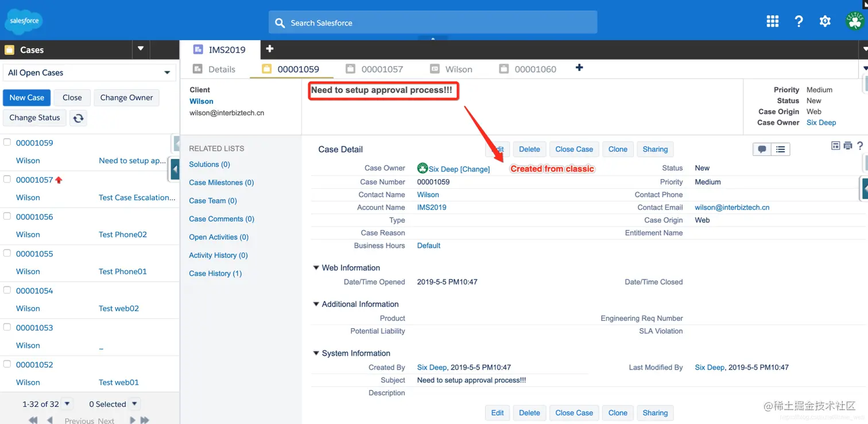Open the Default business hours link

pos(429,246)
